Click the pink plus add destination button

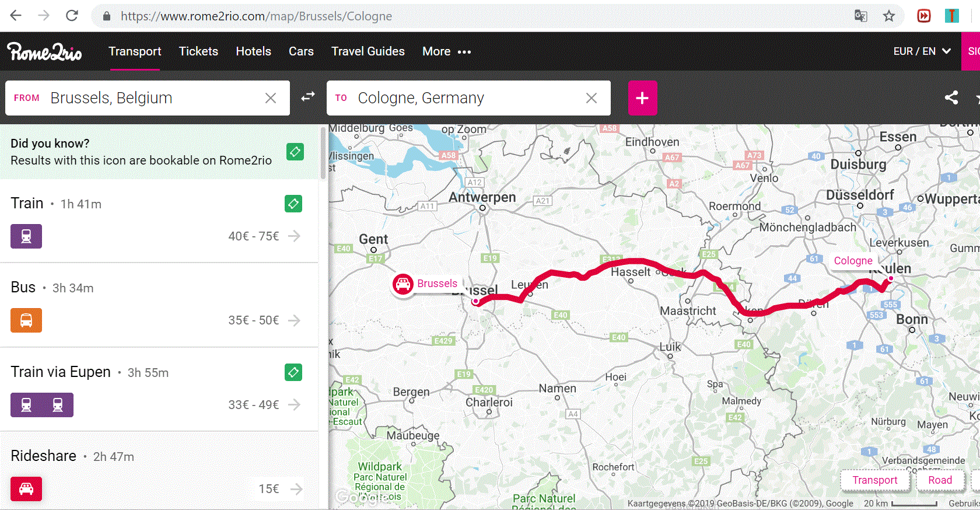642,98
